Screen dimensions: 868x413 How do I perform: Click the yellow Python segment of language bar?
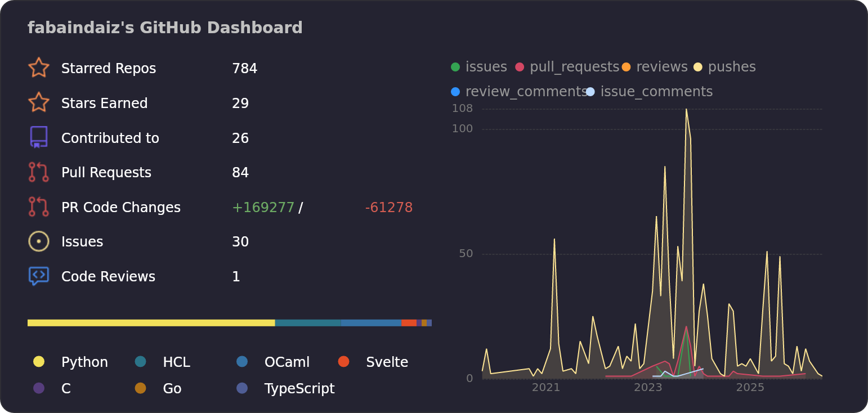(151, 323)
